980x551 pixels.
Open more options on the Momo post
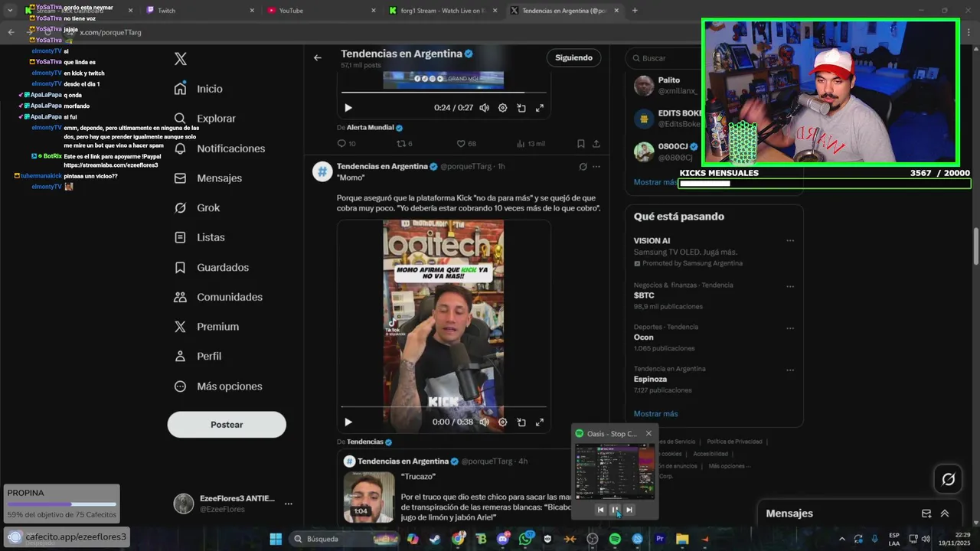tap(596, 167)
